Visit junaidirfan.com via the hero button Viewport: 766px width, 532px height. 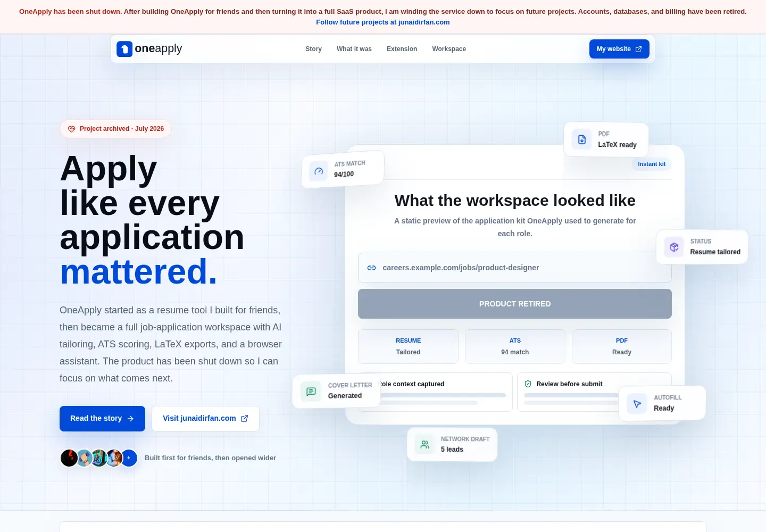[205, 419]
